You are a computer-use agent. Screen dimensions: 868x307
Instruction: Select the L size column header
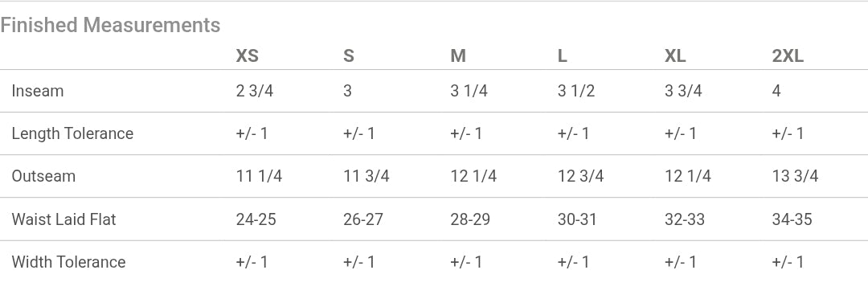(563, 56)
